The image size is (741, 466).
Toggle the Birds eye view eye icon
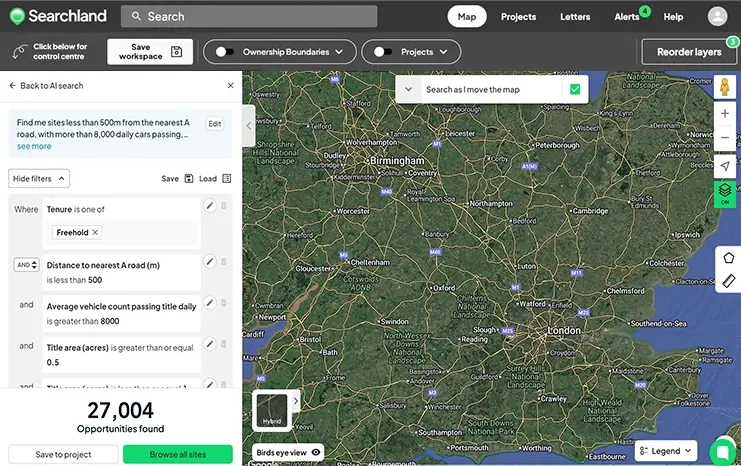pyautogui.click(x=316, y=452)
